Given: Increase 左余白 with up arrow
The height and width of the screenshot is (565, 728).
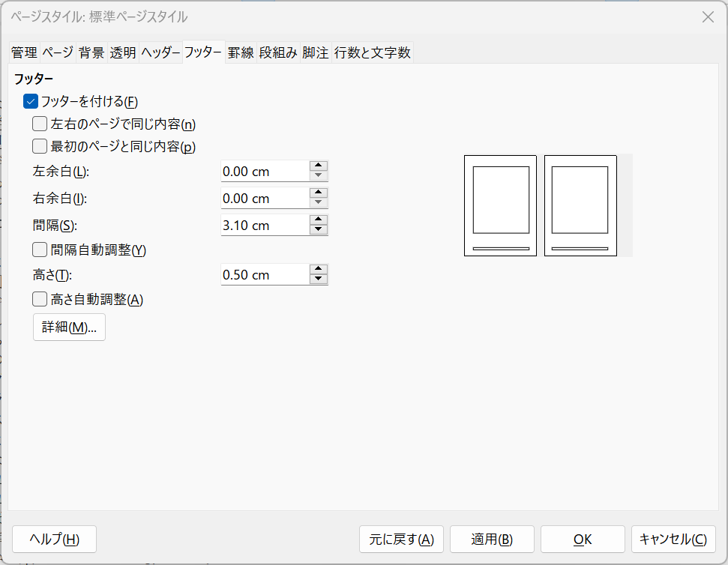Looking at the screenshot, I should [319, 166].
